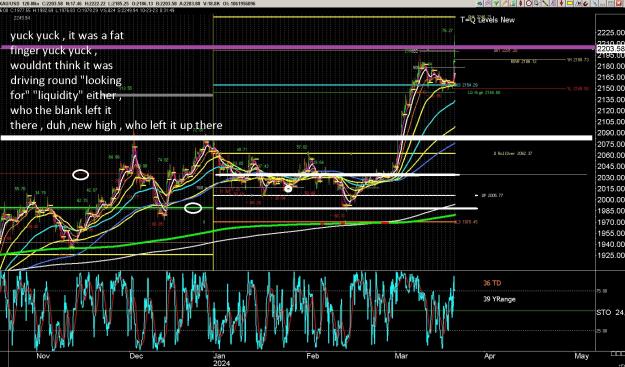625x367 pixels.
Task: Click the circular refresh toolbar icon
Action: tap(586, 3)
